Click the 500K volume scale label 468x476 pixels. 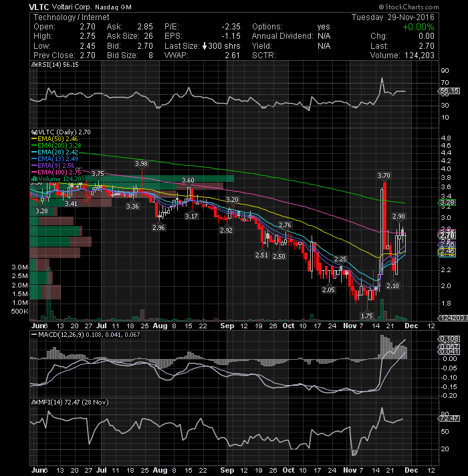pyautogui.click(x=20, y=312)
